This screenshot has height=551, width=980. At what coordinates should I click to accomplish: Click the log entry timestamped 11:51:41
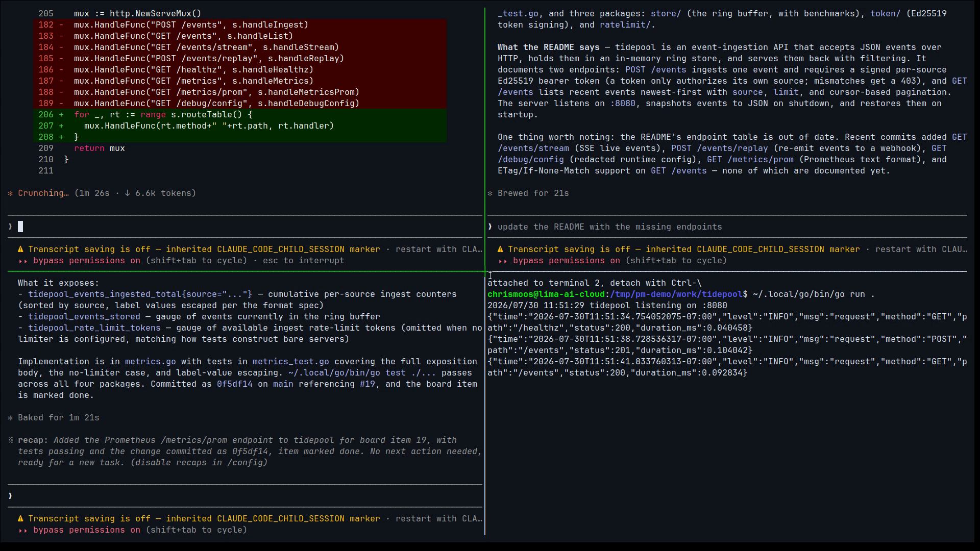tap(727, 367)
